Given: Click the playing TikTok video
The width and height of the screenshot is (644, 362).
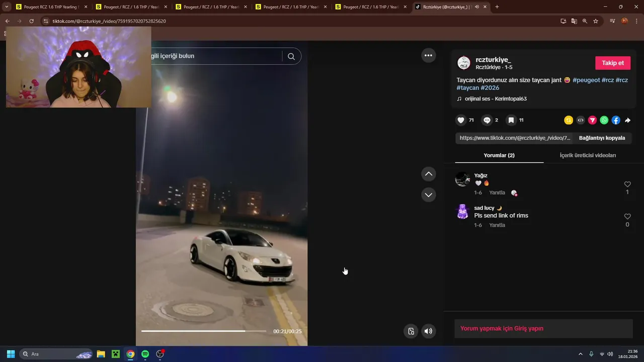Looking at the screenshot, I should pos(221,193).
